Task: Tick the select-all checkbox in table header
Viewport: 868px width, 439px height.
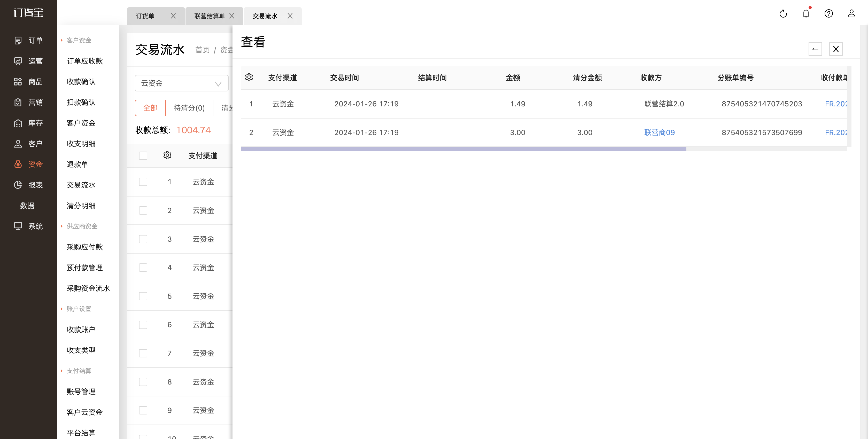Action: pos(143,156)
